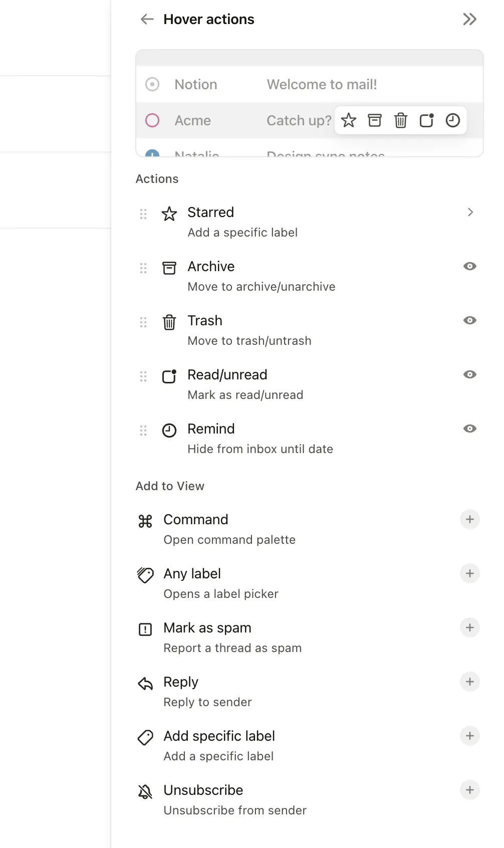This screenshot has height=848, width=504.
Task: Hide the Archive hover action
Action: tap(469, 266)
